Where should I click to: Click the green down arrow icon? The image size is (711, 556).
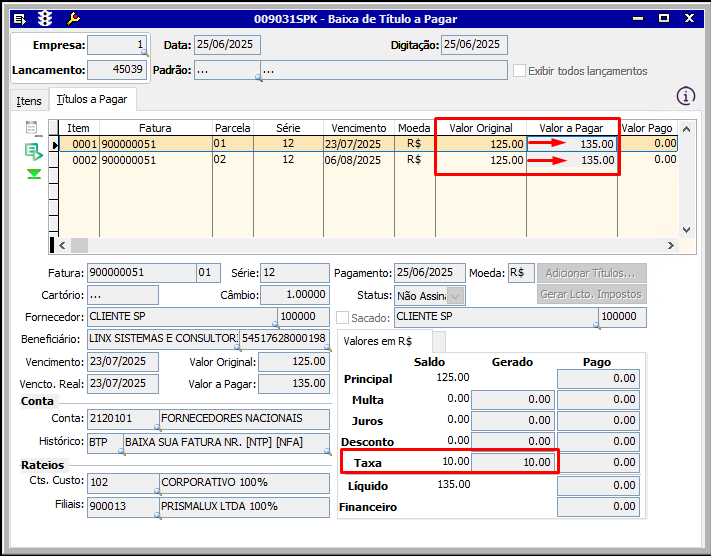coord(33,174)
